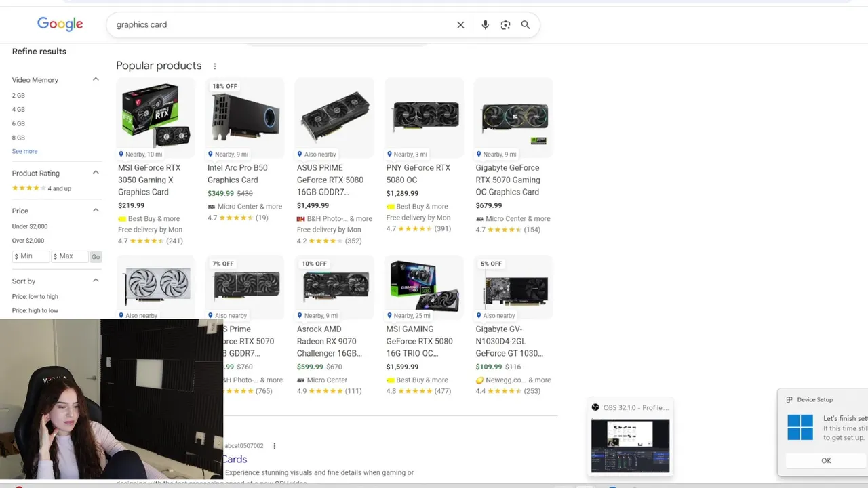Viewport: 868px width, 488px height.
Task: Click OBS icon in taskbar preview title
Action: pyautogui.click(x=595, y=407)
